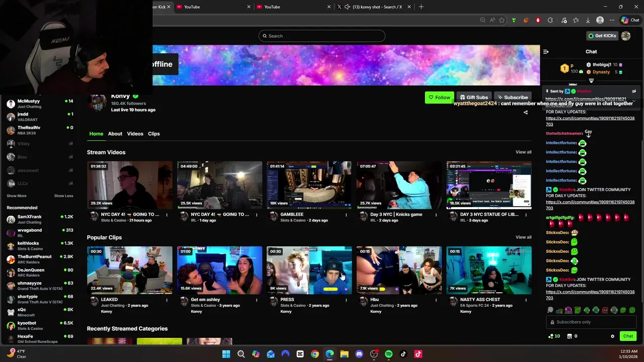Open the taskbar weather widget
Screen dimensions: 644x362
(17, 353)
